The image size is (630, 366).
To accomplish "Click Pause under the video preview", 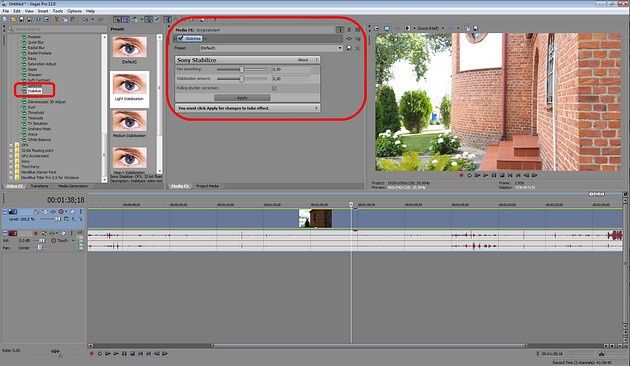I will point(494,176).
